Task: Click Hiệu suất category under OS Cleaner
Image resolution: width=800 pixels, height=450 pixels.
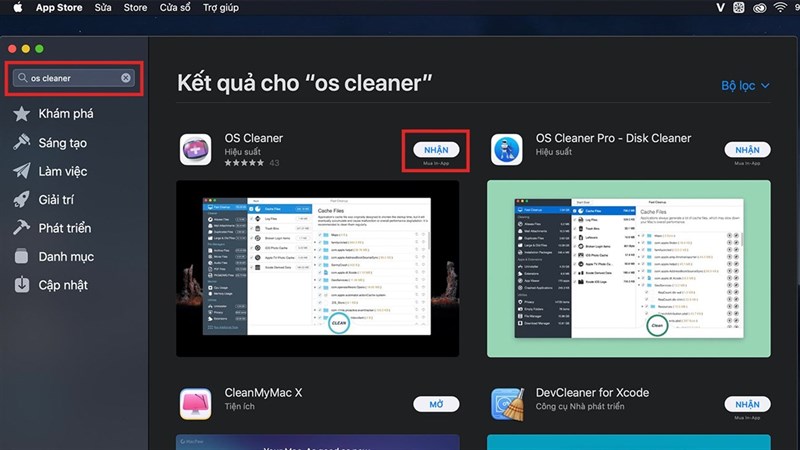Action: point(242,152)
